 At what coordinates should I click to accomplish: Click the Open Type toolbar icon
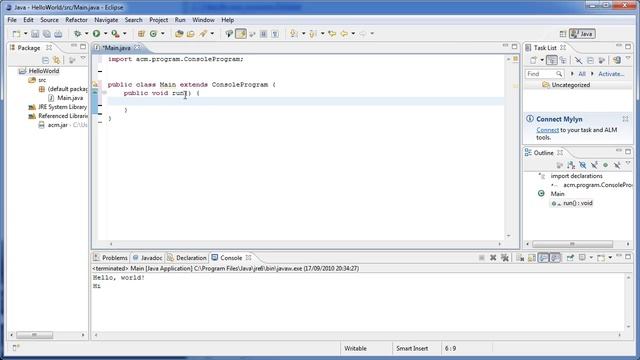(x=179, y=34)
